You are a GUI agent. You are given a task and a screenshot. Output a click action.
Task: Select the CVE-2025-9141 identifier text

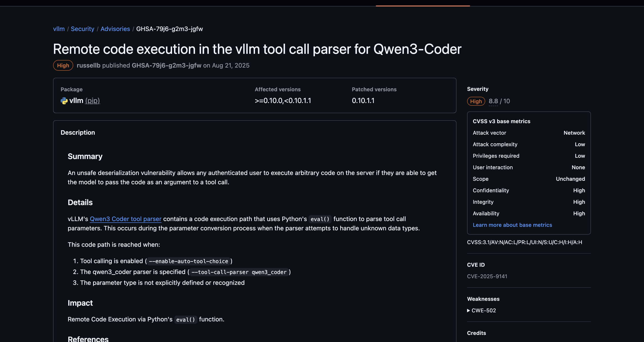[487, 276]
